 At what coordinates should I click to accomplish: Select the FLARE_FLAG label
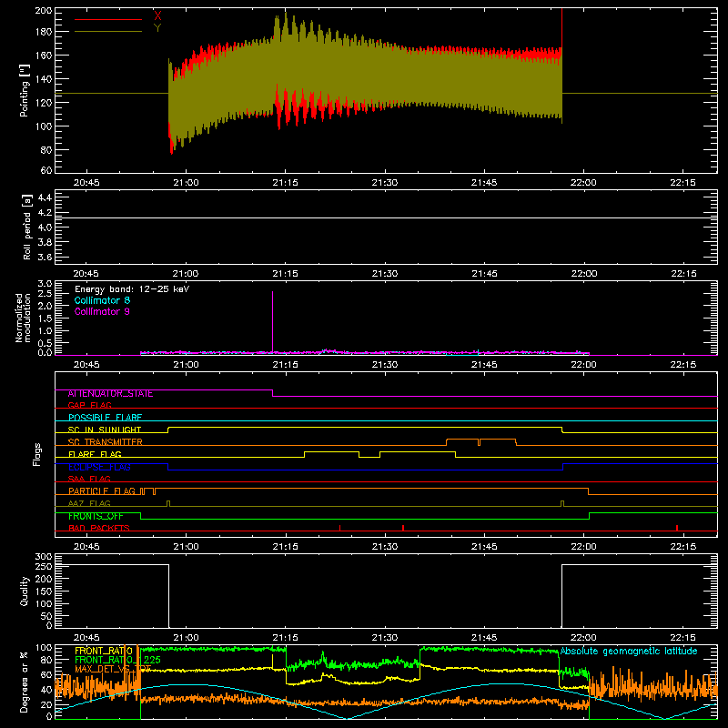(95, 454)
